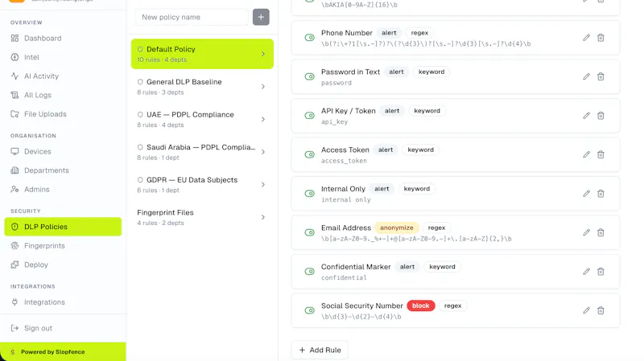The width and height of the screenshot is (644, 361).
Task: Select DLP Policies menu item
Action: pos(63,227)
